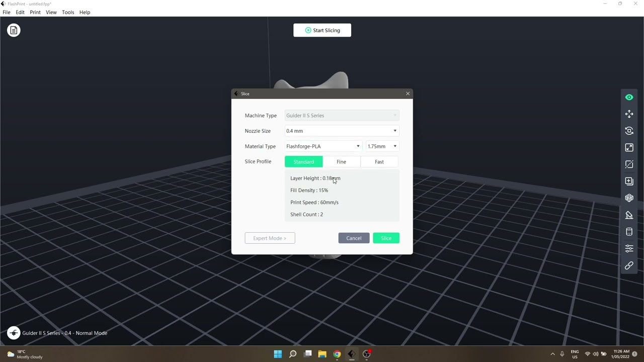Open the Tools menu
644x362 pixels.
(68, 12)
